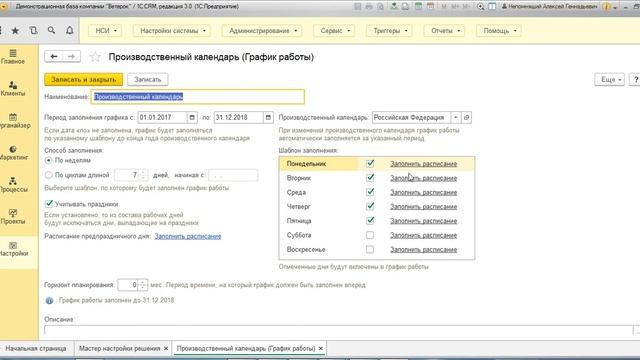640x360 pixels.
Task: Expand the Производственный календарь dropdown arrow
Action: click(456, 118)
